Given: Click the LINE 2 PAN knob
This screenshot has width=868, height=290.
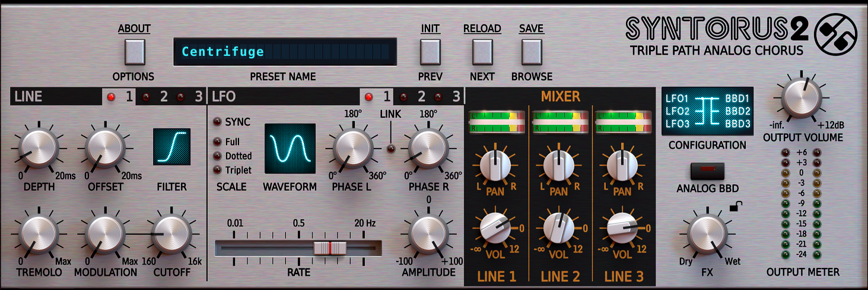Looking at the screenshot, I should coord(558,165).
